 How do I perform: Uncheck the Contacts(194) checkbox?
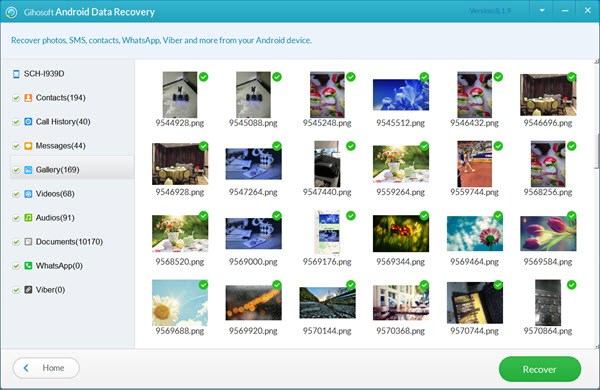(16, 98)
